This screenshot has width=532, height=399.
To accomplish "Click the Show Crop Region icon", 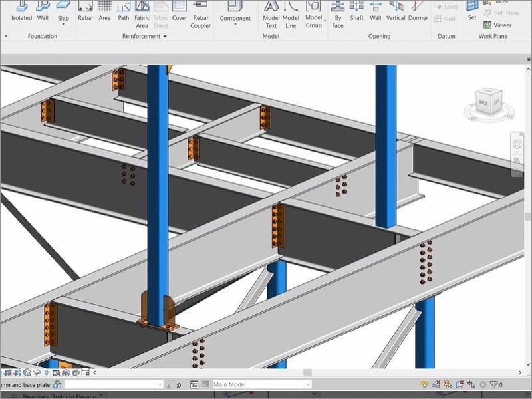I will coord(18,373).
